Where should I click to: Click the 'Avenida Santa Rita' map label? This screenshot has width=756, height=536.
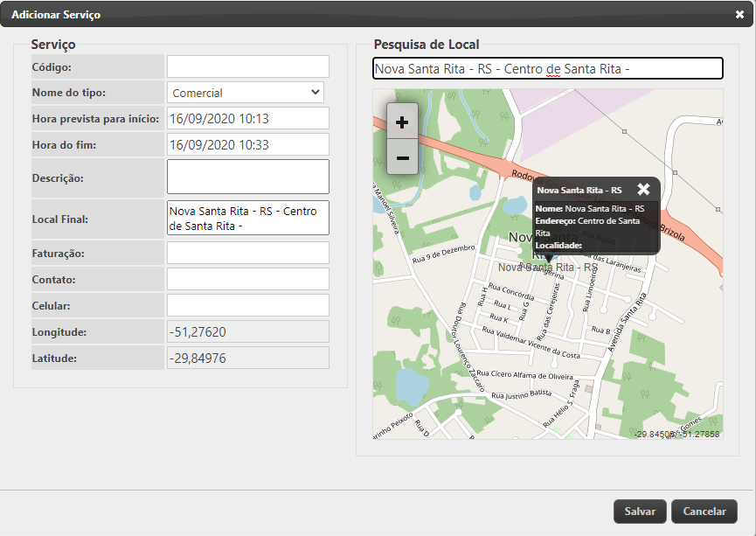point(627,322)
